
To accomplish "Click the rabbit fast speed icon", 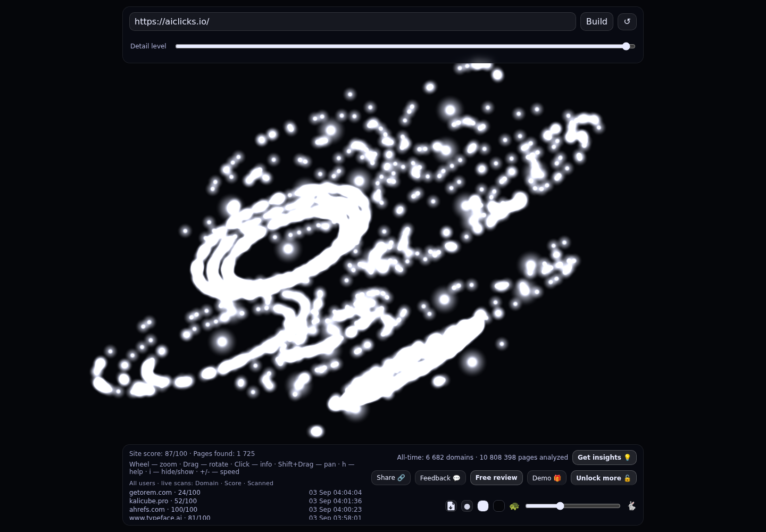I will coord(631,506).
